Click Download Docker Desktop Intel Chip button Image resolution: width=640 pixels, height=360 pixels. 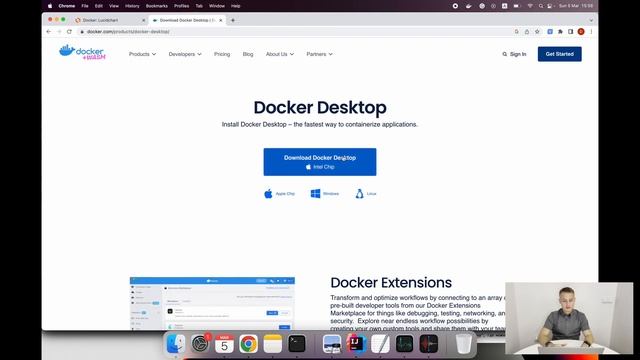320,162
